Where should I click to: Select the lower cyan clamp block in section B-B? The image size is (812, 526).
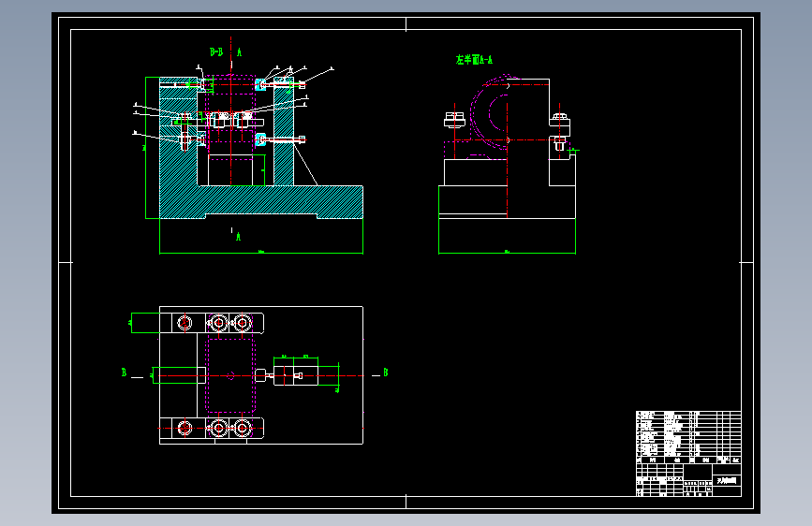[260, 139]
